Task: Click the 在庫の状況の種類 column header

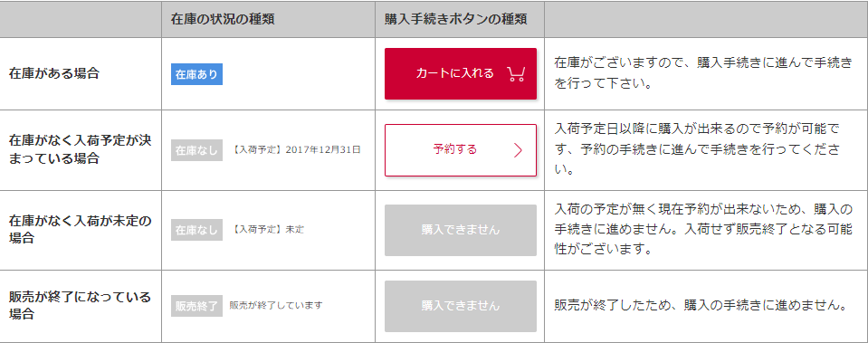Action: tap(223, 19)
